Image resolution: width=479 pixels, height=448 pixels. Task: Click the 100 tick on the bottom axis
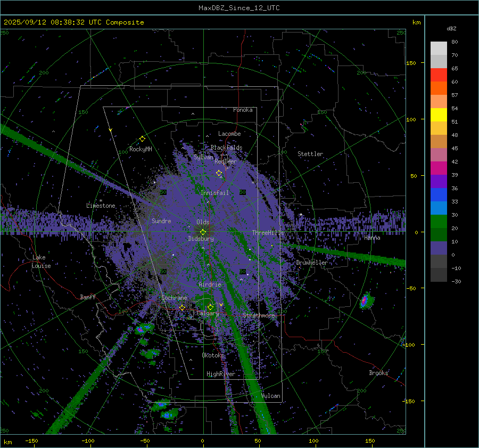313,441
